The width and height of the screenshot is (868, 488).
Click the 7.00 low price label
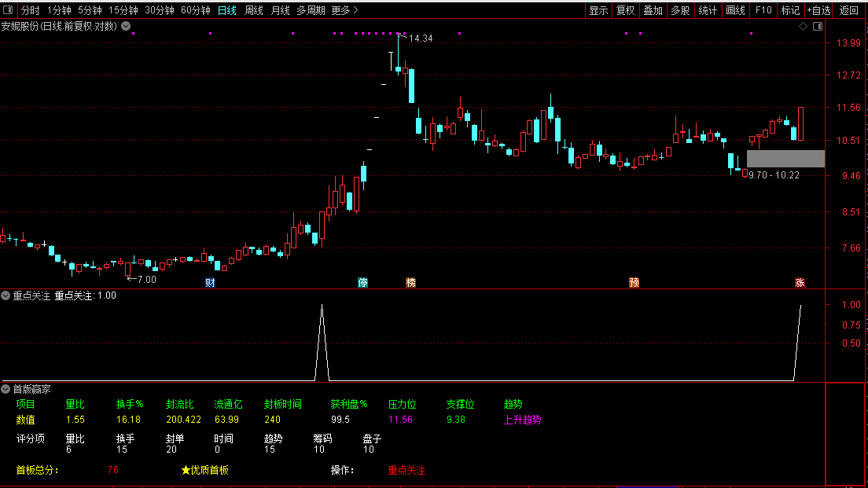(147, 280)
